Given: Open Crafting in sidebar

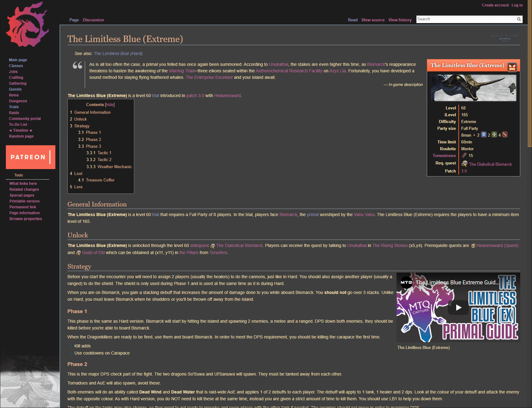Looking at the screenshot, I should 16,78.
